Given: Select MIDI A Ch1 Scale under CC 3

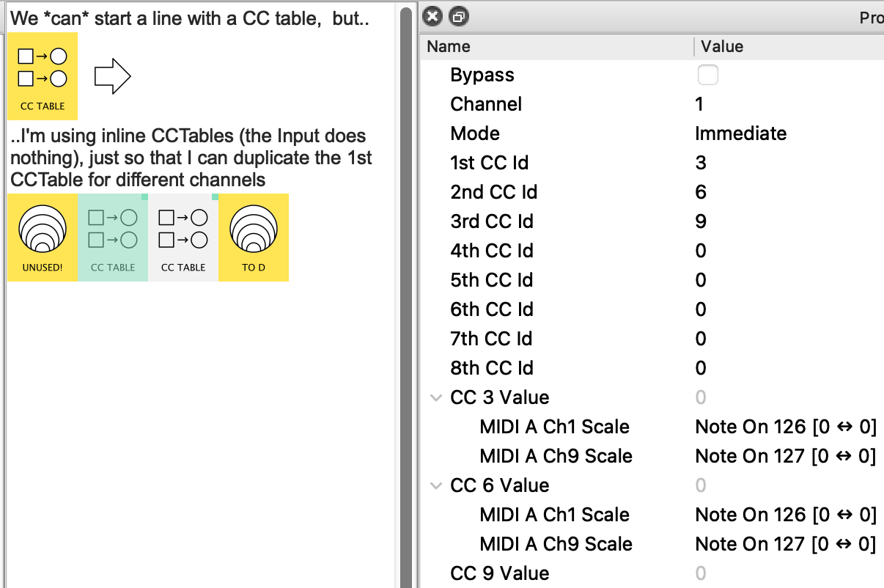Looking at the screenshot, I should [x=554, y=427].
